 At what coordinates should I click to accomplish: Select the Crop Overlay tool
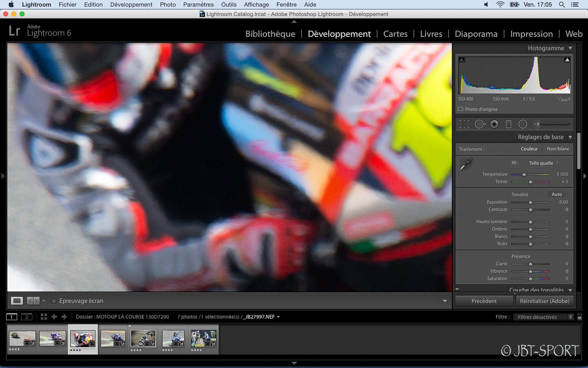click(464, 124)
